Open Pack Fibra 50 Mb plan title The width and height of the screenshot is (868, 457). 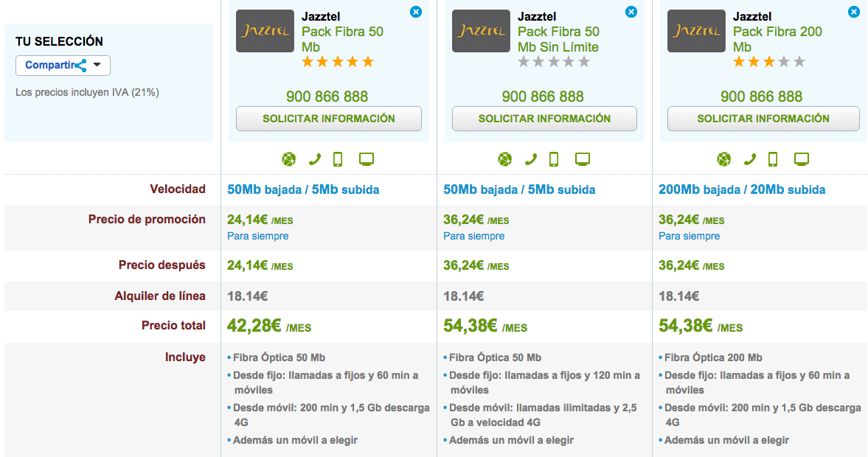point(342,39)
